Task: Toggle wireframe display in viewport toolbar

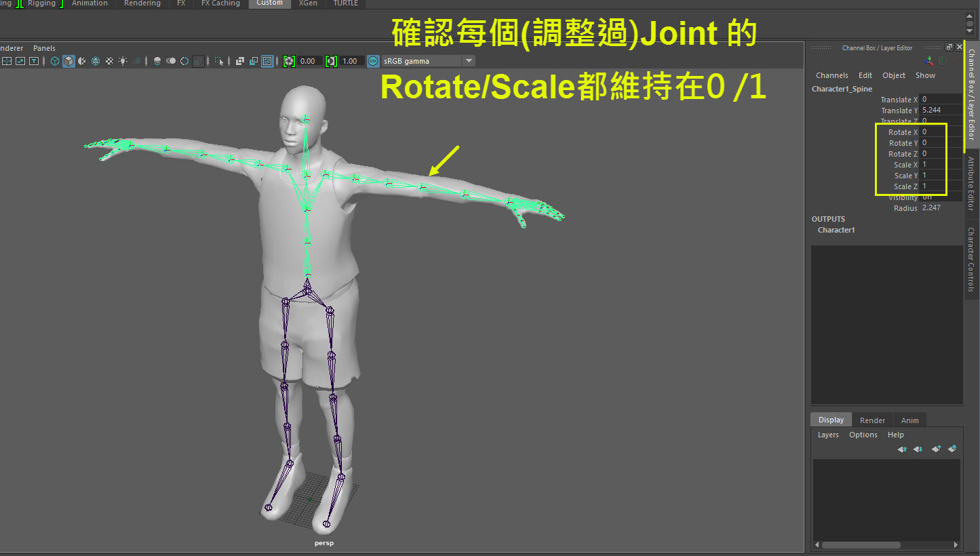Action: point(55,61)
